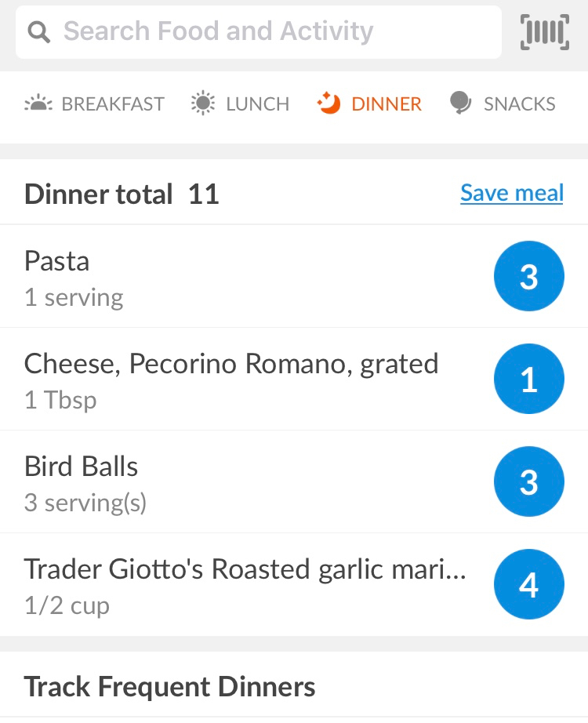Tap the Snacks apple icon
Image resolution: width=588 pixels, height=723 pixels.
(460, 103)
